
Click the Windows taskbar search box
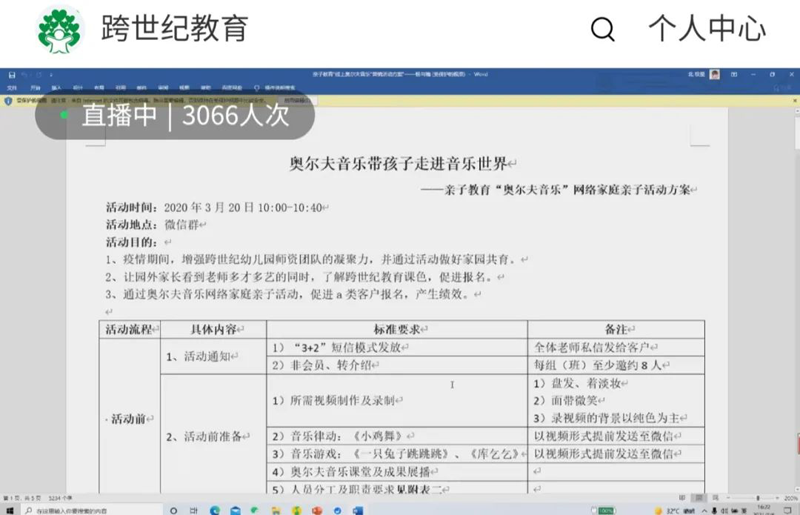92,510
